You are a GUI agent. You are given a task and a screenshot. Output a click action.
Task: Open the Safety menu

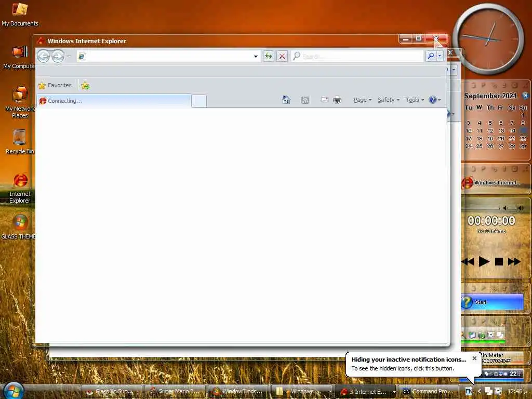coord(389,100)
